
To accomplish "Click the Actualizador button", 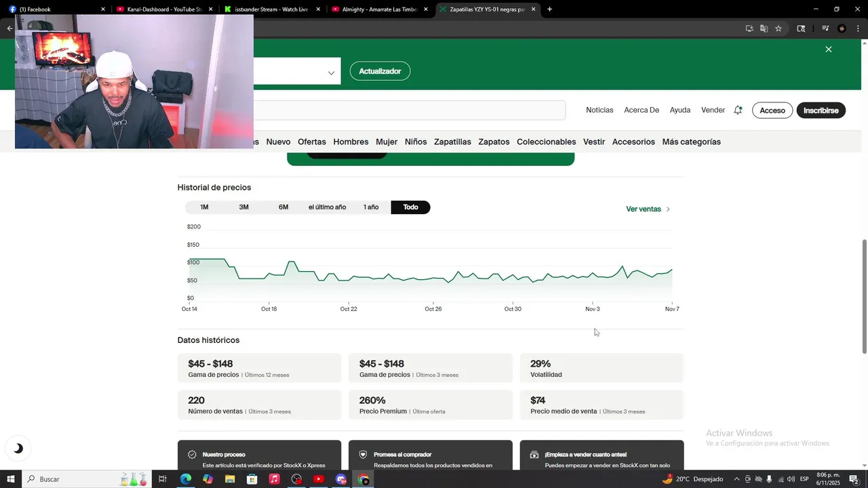I will coord(380,71).
